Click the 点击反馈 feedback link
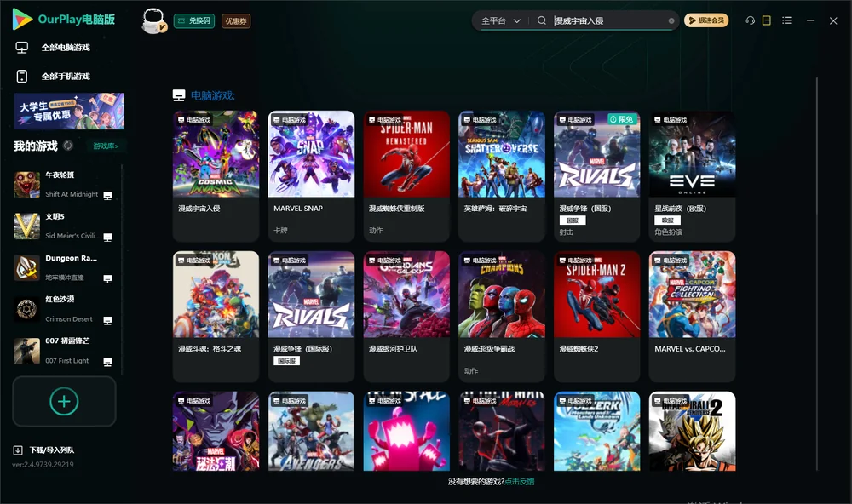852x504 pixels. [520, 481]
